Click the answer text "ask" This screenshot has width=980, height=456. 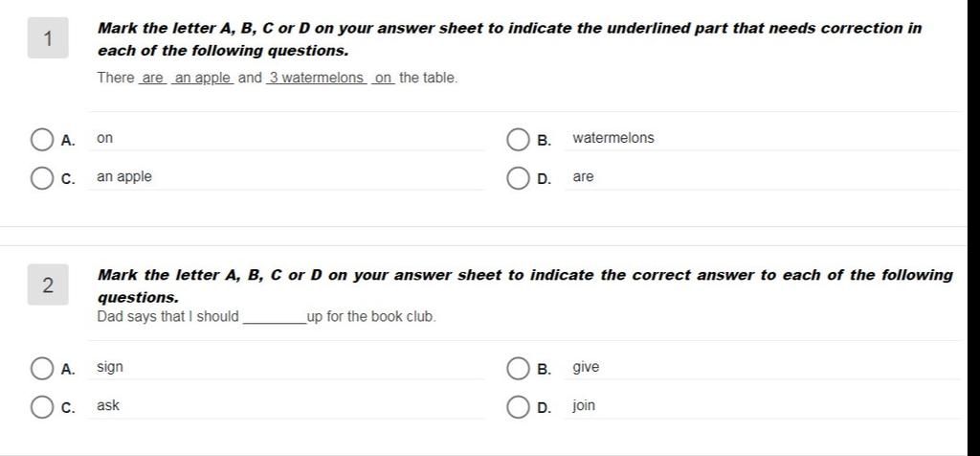click(108, 405)
